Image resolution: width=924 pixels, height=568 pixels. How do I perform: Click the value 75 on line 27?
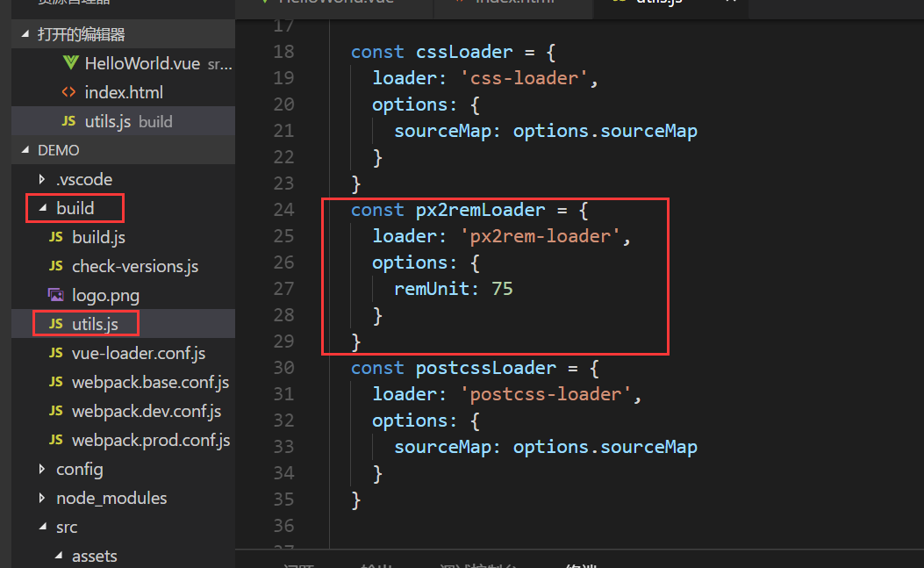(502, 289)
